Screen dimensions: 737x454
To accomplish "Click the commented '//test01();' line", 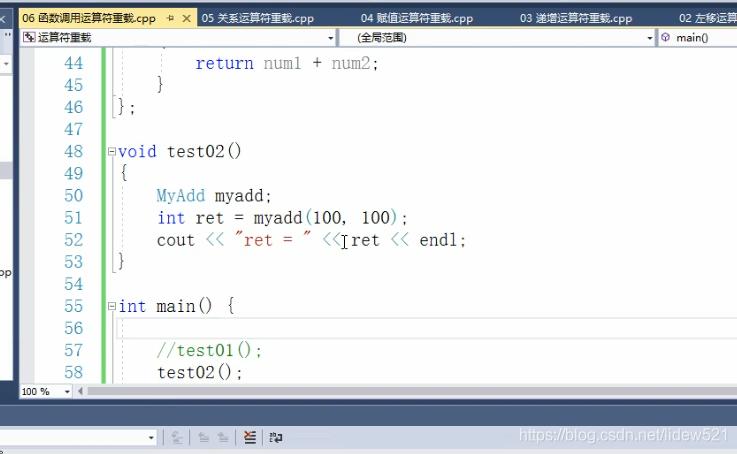I will [209, 350].
